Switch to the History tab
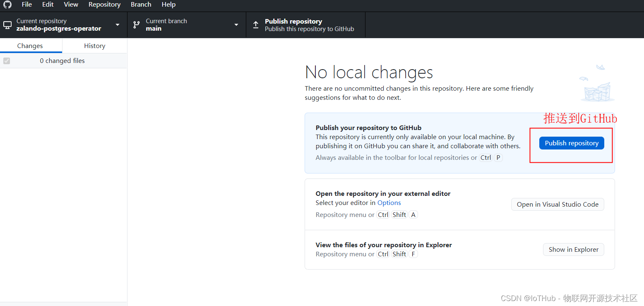The height and width of the screenshot is (306, 644). tap(95, 46)
